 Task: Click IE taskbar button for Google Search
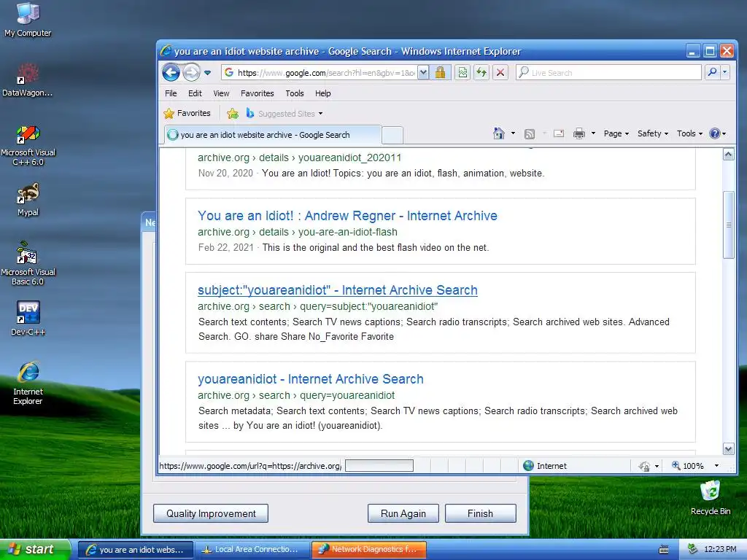(136, 550)
